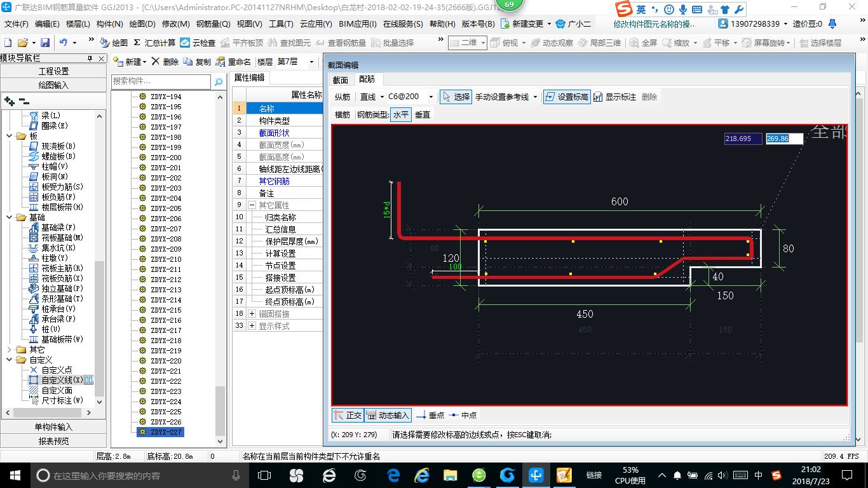This screenshot has height=488, width=868.
Task: Open 第7层 floor dropdown
Action: 311,62
